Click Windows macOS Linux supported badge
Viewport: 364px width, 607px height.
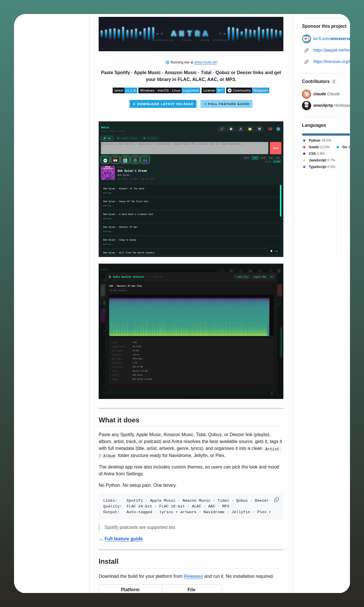coord(169,90)
